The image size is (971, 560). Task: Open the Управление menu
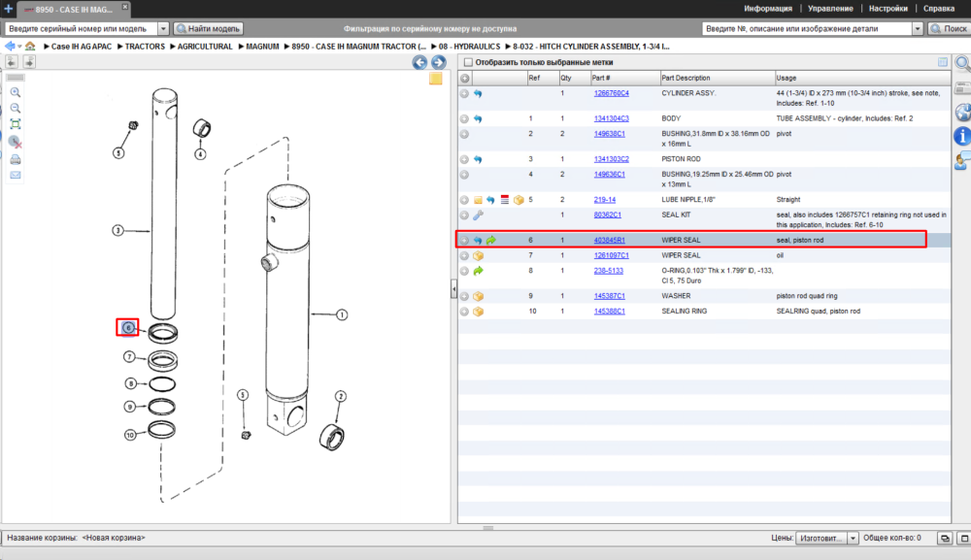(830, 9)
